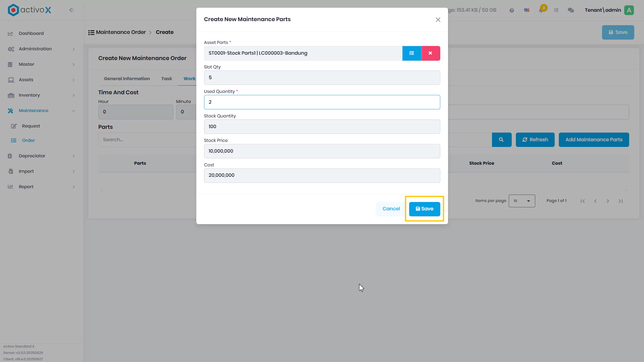This screenshot has width=644, height=362.
Task: Click the Hour input field
Action: [x=136, y=112]
